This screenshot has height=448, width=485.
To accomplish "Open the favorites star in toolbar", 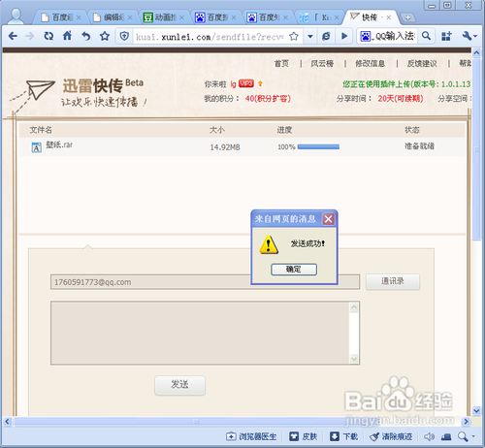I will click(x=105, y=36).
